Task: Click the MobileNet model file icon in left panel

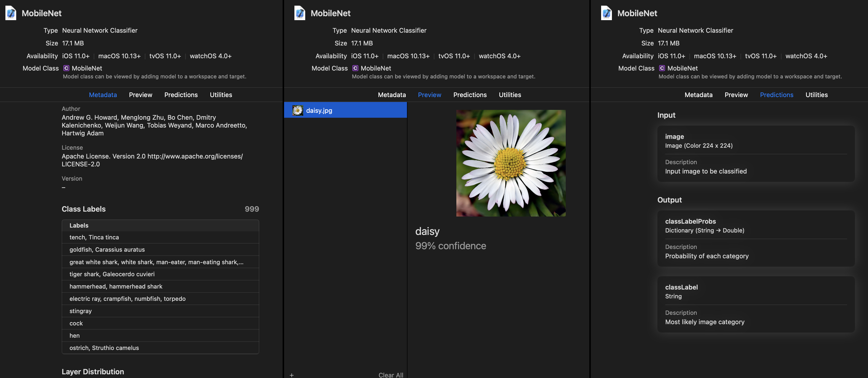Action: [x=11, y=13]
